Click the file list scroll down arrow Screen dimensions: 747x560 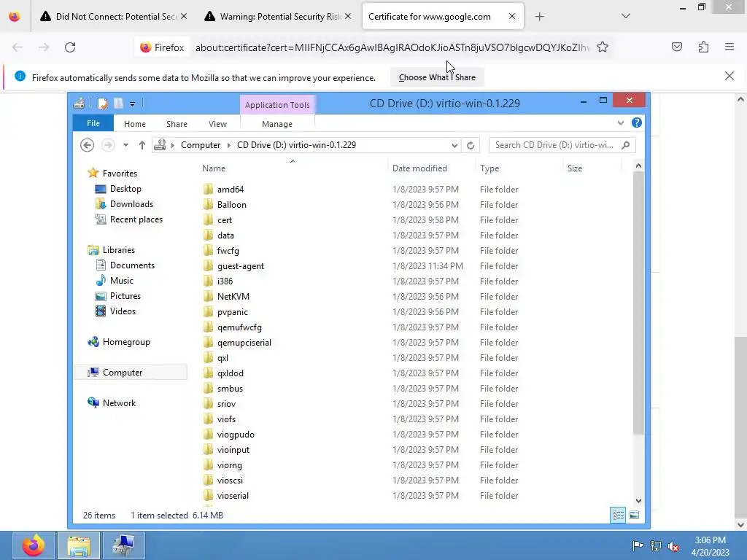[x=638, y=500]
